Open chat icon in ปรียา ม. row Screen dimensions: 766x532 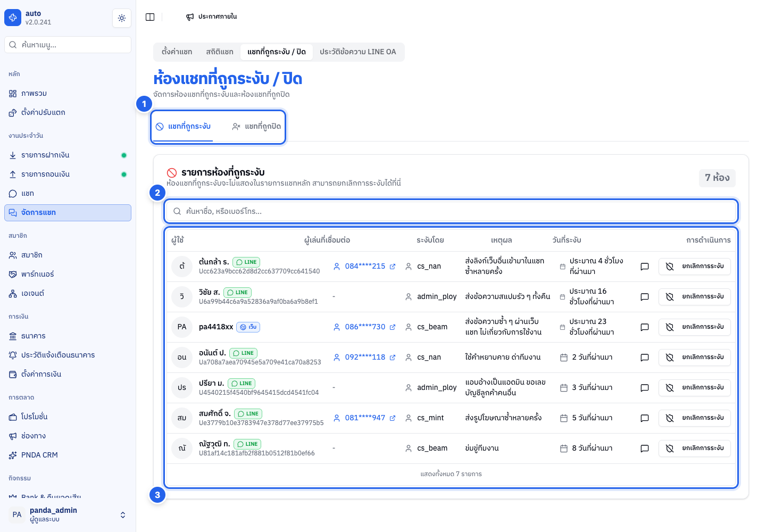tap(645, 388)
